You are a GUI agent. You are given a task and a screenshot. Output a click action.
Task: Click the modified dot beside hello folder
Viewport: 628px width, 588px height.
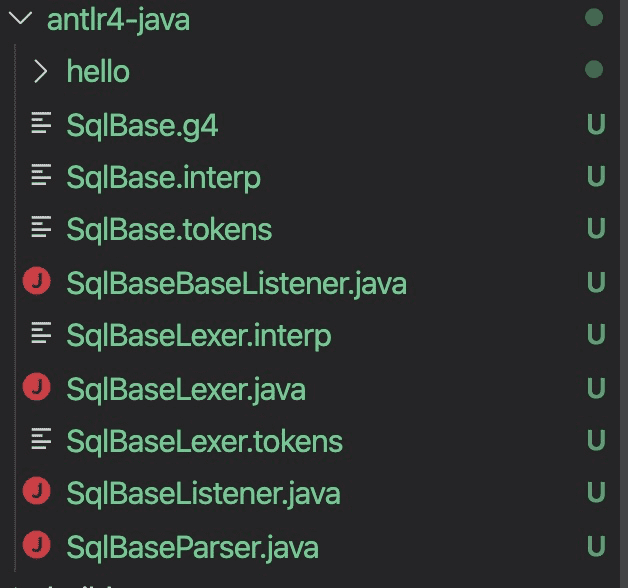(594, 70)
